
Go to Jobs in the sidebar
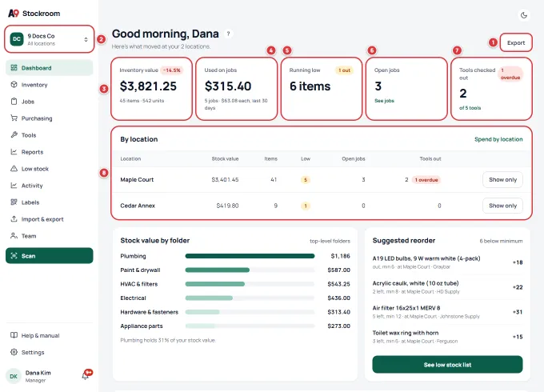(x=50, y=102)
